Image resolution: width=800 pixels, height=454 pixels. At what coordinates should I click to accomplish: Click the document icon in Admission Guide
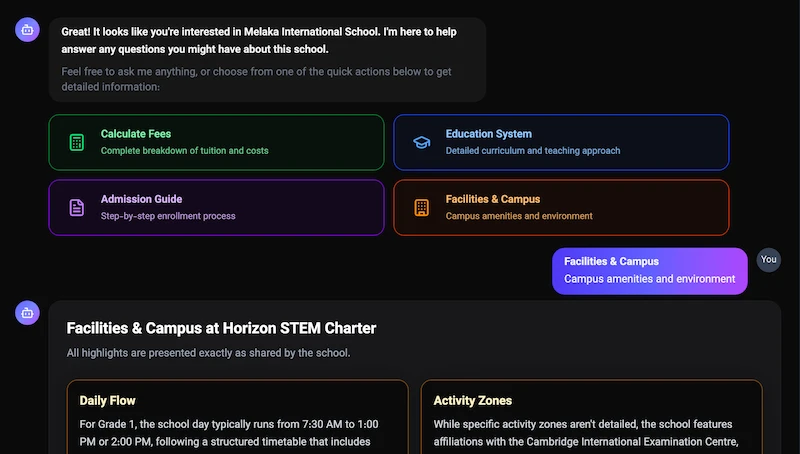click(76, 207)
